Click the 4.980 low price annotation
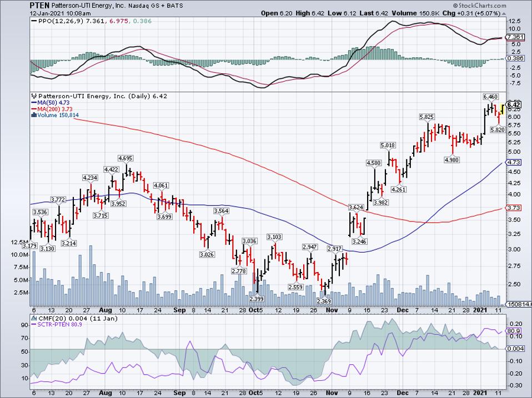Image resolution: width=532 pixels, height=398 pixels. (452, 160)
